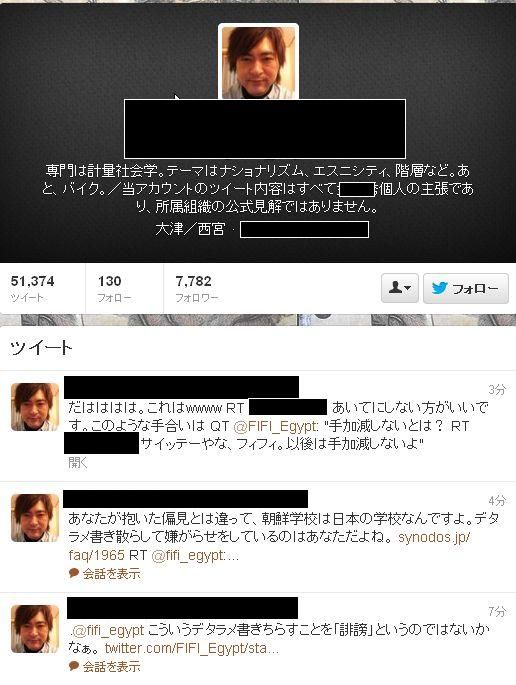Open the twitter.com/FIFI_Egypt status link
The height and width of the screenshot is (685, 516).
click(x=191, y=648)
